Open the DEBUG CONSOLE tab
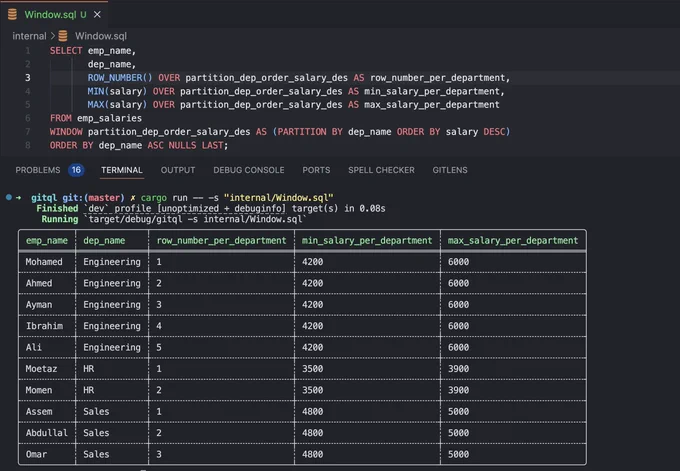 point(248,170)
